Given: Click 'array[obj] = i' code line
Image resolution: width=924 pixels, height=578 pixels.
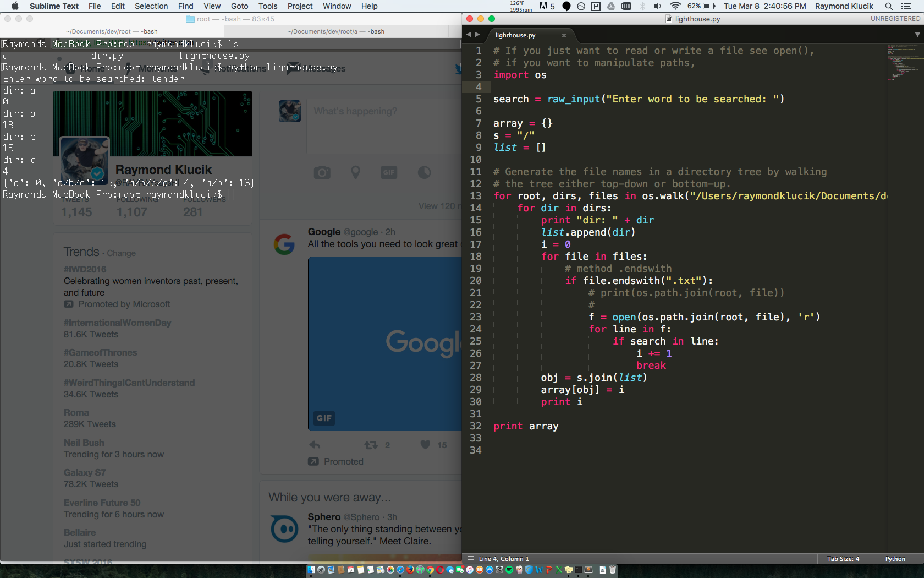Looking at the screenshot, I should [582, 390].
